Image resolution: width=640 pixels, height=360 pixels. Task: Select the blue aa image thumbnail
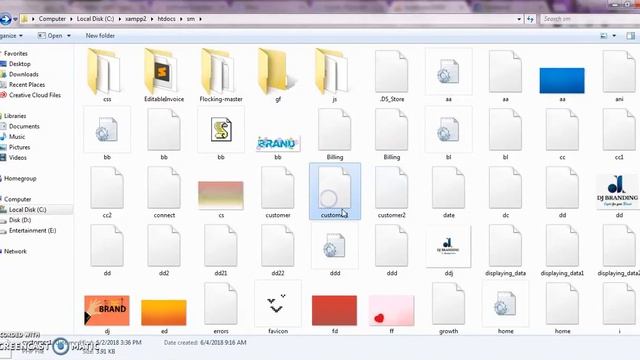[562, 80]
